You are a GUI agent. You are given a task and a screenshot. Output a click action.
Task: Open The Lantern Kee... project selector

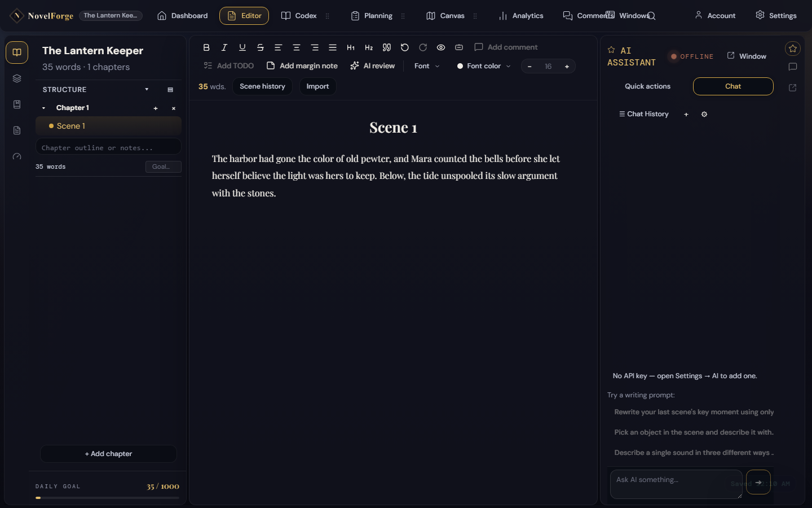pos(111,16)
